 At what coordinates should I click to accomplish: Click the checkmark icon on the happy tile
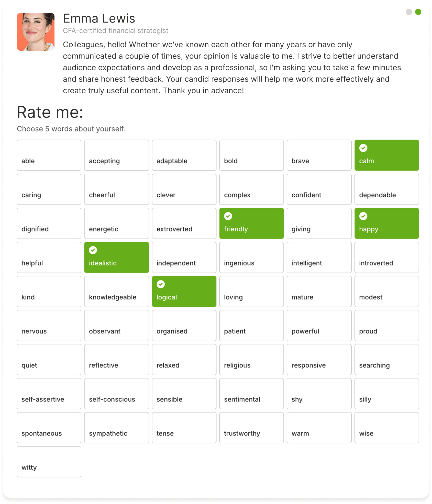(363, 216)
